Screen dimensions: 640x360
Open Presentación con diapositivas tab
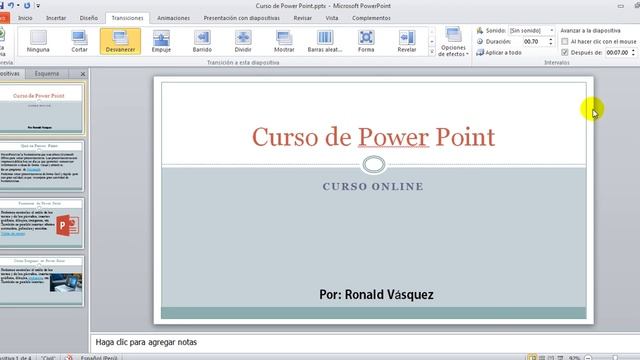click(x=242, y=18)
